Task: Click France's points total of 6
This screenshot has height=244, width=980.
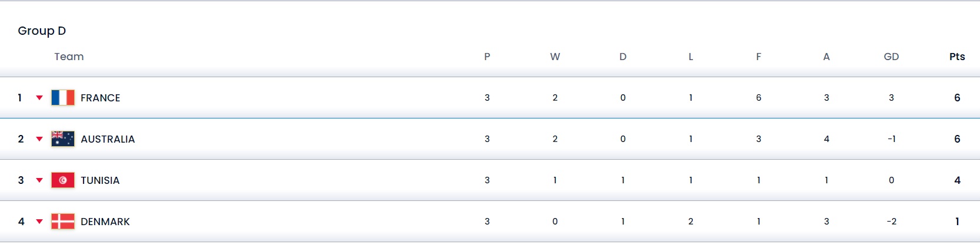Action: pos(957,98)
